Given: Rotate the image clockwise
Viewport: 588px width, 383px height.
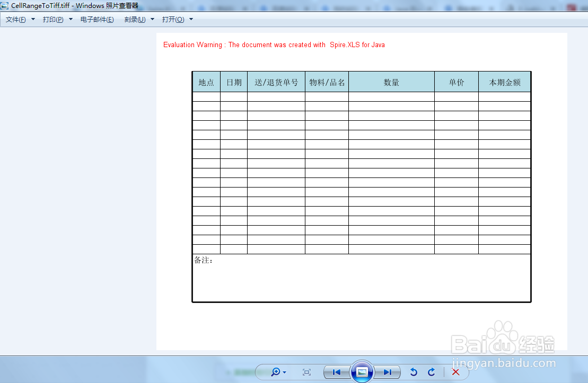Looking at the screenshot, I should click(432, 372).
